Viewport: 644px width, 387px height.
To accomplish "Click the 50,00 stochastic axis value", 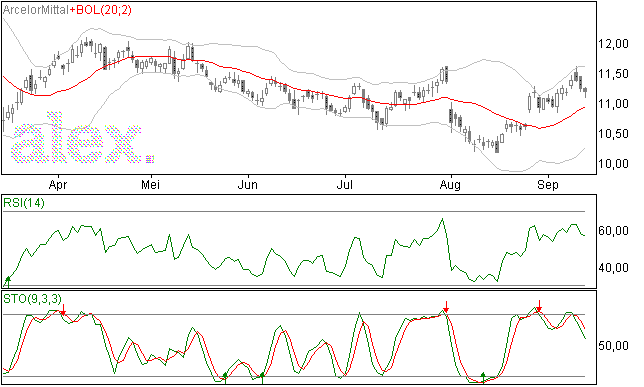I will (x=614, y=346).
